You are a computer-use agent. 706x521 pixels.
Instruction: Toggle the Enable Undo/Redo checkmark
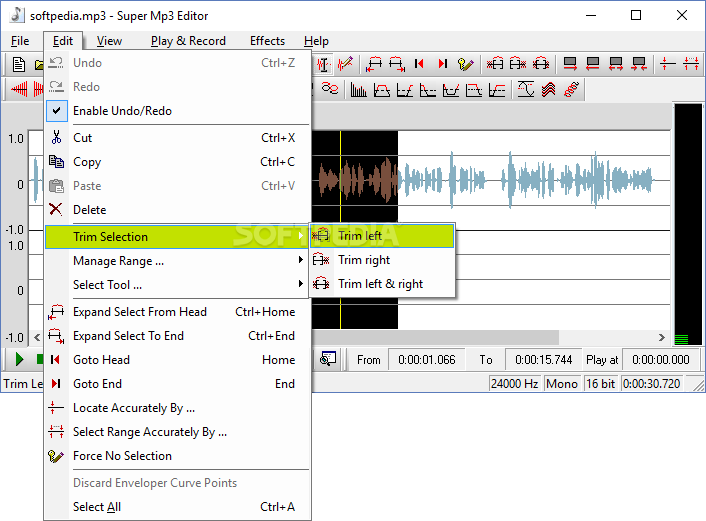pos(56,111)
